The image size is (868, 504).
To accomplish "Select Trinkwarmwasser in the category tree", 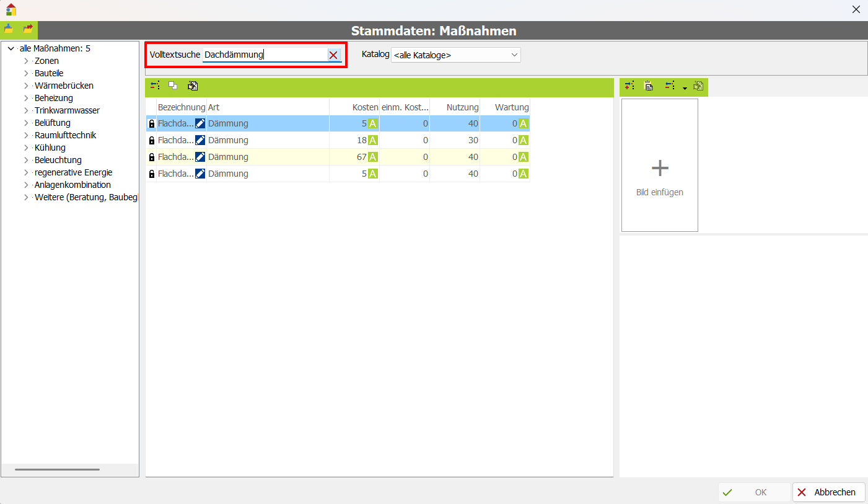I will 67,110.
